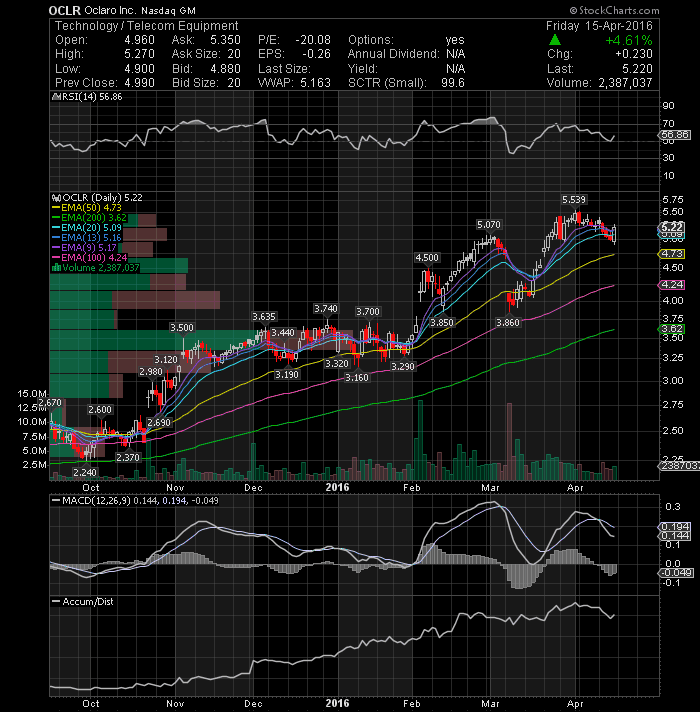Click the Feb label below the price chart

(411, 488)
